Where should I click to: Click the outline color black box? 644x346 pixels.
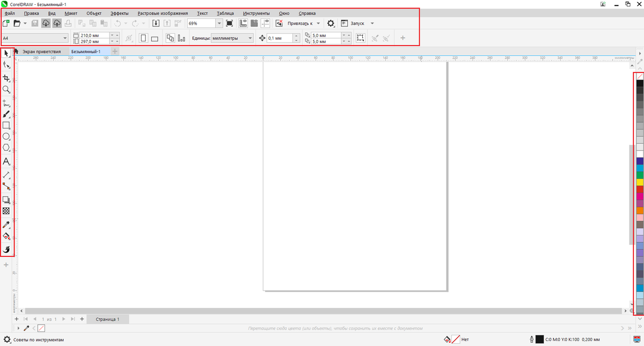tap(540, 340)
